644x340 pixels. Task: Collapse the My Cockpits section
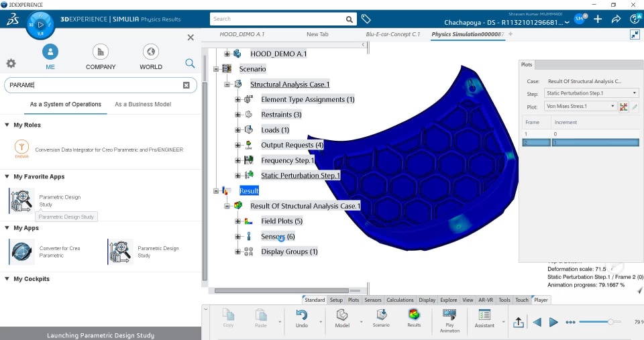[7, 278]
